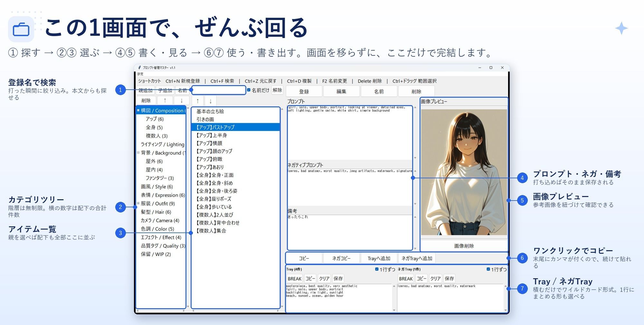The image size is (644, 325).
Task: Click the 画像削除 button
Action: tap(464, 246)
